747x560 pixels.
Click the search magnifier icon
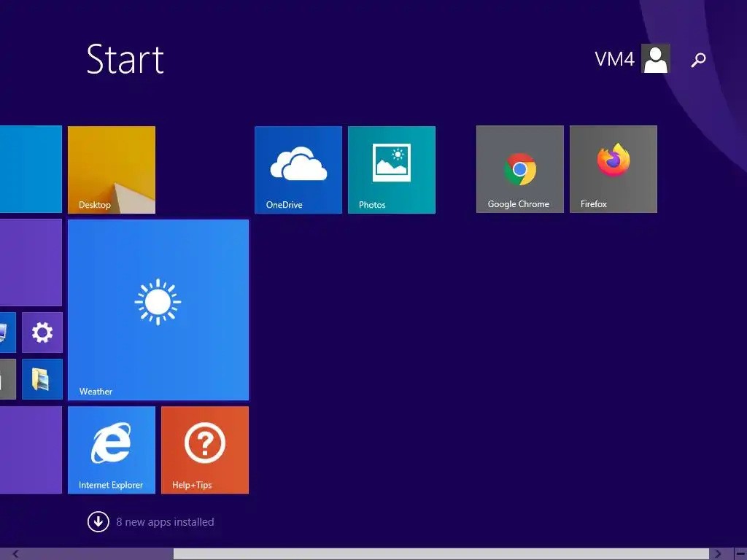pos(698,60)
